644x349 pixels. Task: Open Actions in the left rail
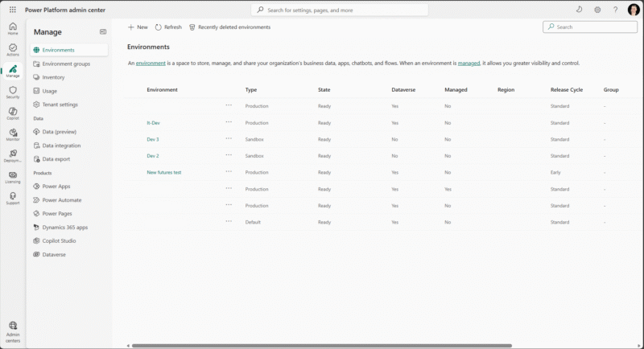pyautogui.click(x=13, y=50)
